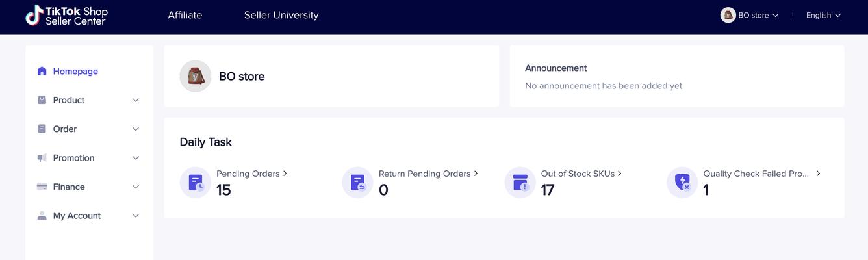This screenshot has height=260, width=868.
Task: Click the Out of Stock SKUs icon
Action: pos(520,183)
